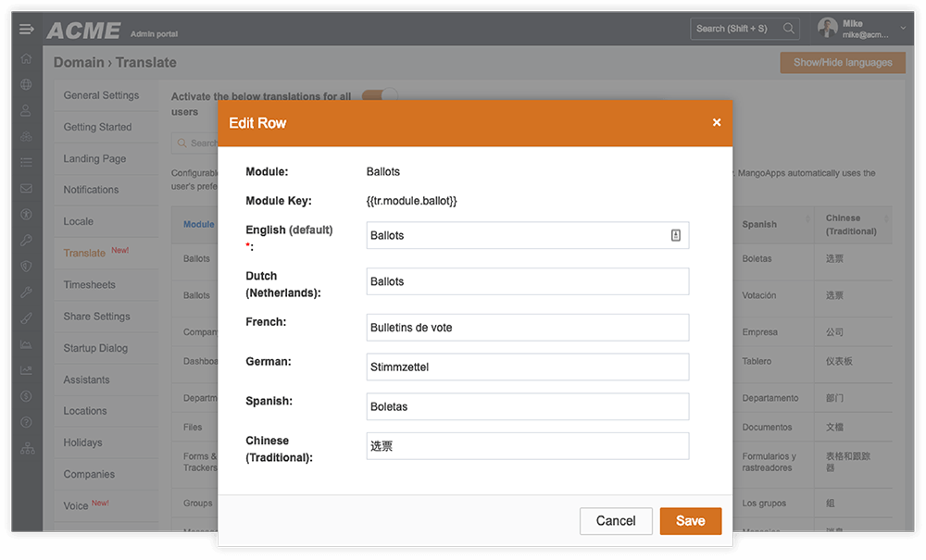Click the hamburger menu icon top left

(x=26, y=28)
